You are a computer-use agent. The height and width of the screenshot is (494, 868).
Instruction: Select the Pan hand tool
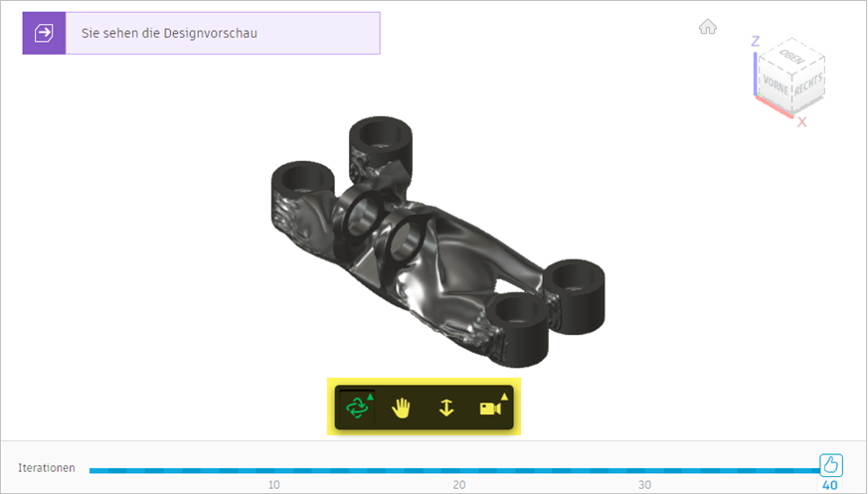point(401,409)
